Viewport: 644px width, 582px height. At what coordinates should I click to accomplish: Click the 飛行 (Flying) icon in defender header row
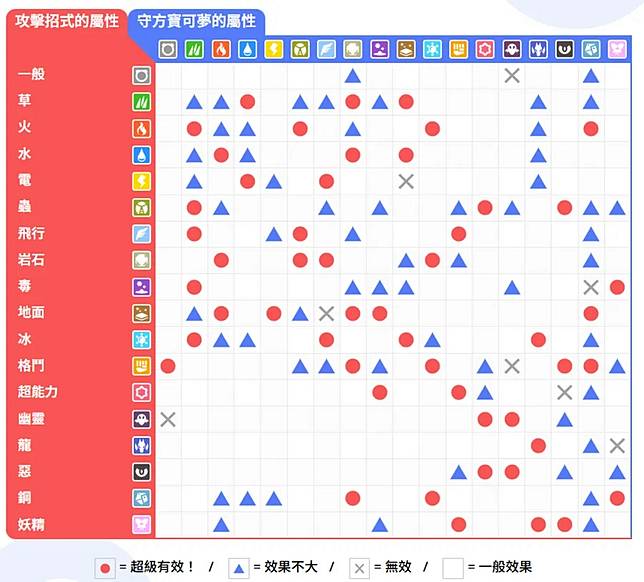tap(327, 49)
